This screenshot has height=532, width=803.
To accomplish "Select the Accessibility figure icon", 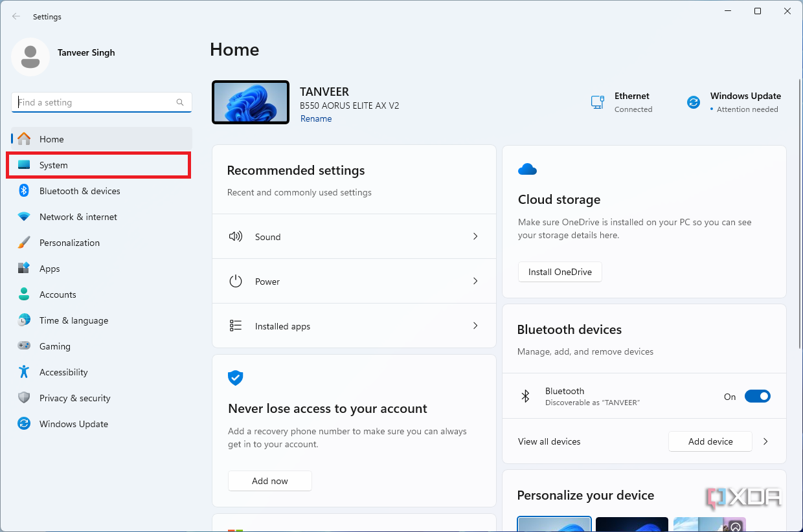I will click(x=24, y=372).
